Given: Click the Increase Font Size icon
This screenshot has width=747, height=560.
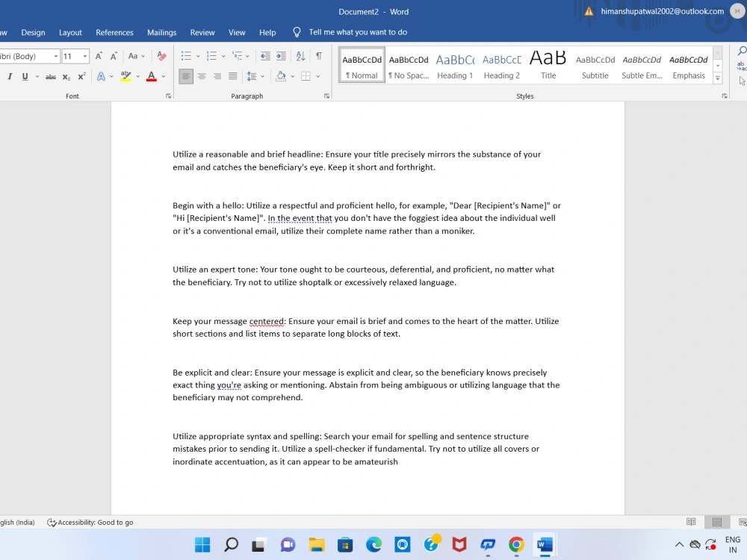Looking at the screenshot, I should pos(99,56).
